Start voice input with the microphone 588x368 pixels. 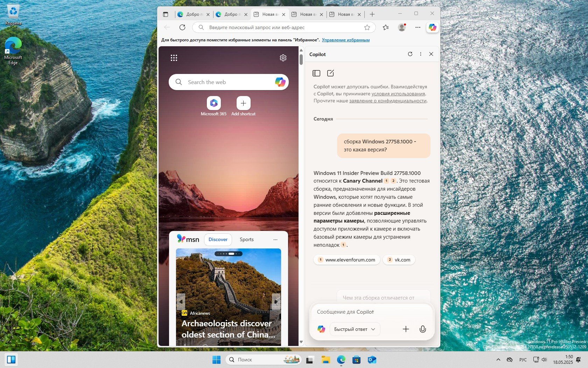[423, 329]
